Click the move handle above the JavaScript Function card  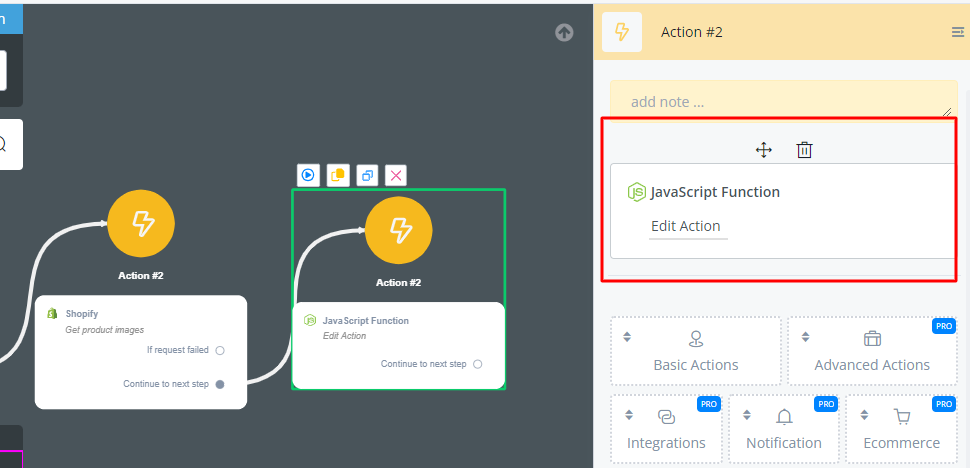(763, 150)
